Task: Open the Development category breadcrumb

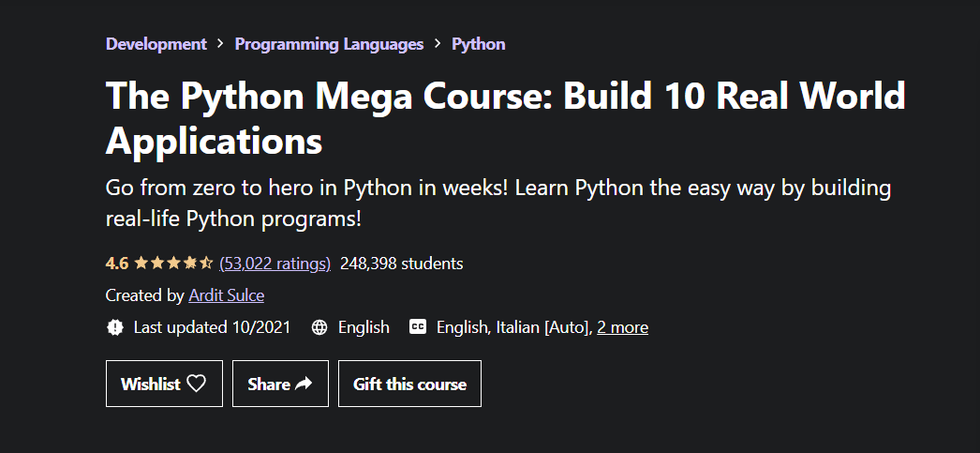Action: pos(156,44)
